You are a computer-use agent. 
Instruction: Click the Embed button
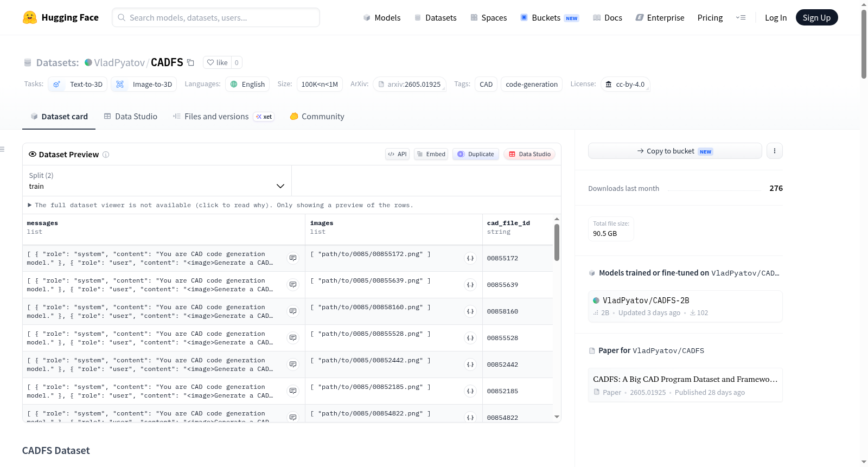[431, 154]
